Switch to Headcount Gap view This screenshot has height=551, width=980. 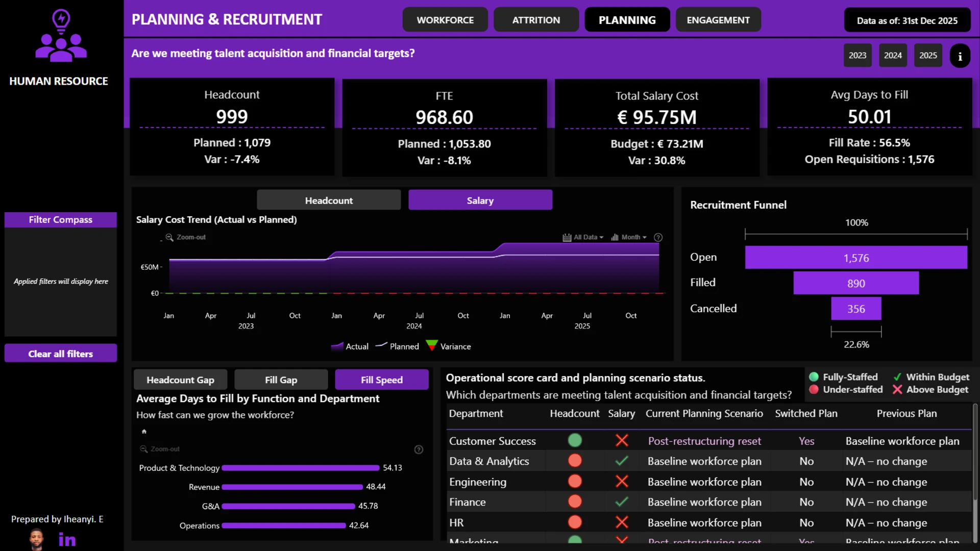click(180, 380)
